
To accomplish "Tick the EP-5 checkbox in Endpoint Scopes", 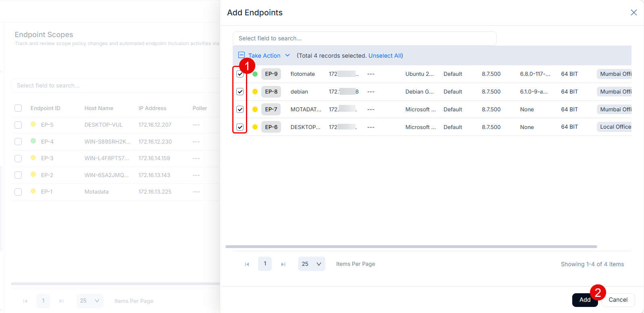I will tap(18, 125).
